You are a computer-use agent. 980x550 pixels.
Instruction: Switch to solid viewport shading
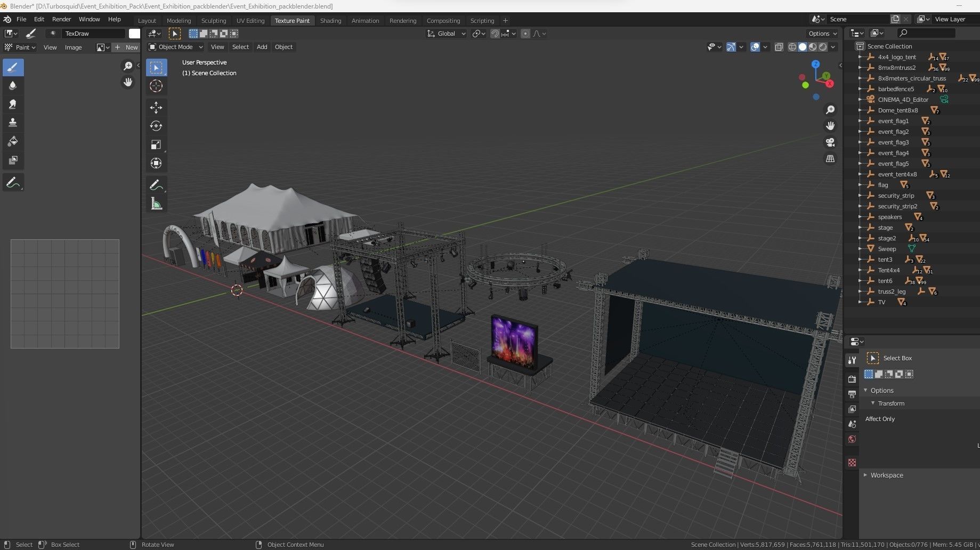803,47
